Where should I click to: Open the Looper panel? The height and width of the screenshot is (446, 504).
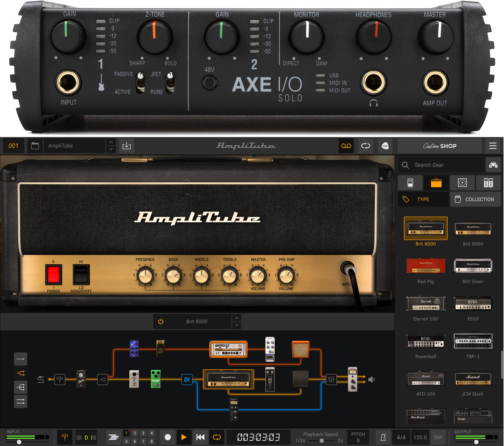[346, 146]
